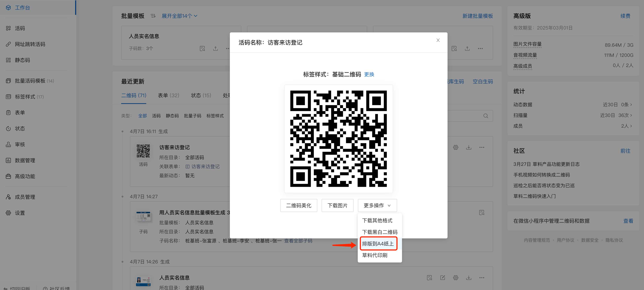Open 网址跳转活码 from the sidebar
644x290 pixels.
(x=30, y=44)
